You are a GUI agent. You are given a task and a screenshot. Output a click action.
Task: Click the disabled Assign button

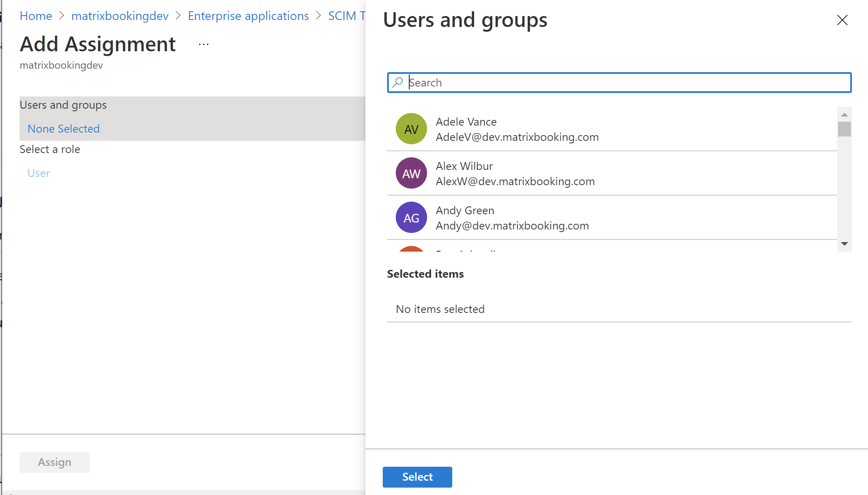pos(54,462)
